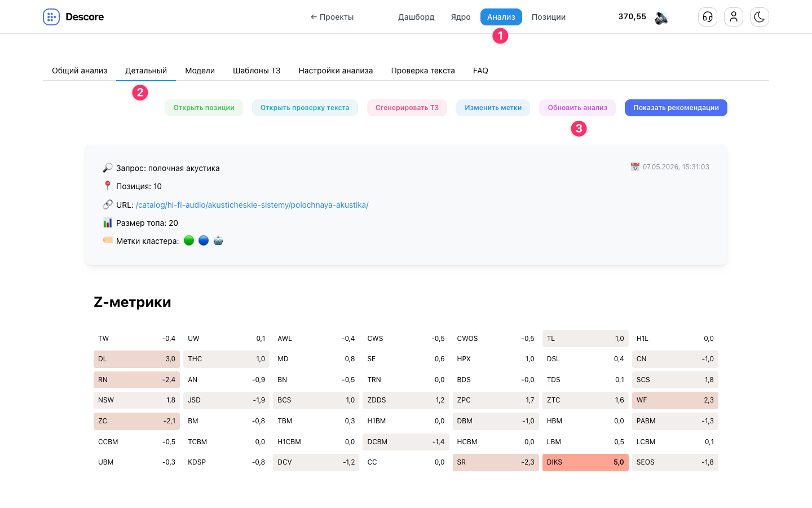
Task: Toggle dark mode moon icon
Action: (x=760, y=17)
